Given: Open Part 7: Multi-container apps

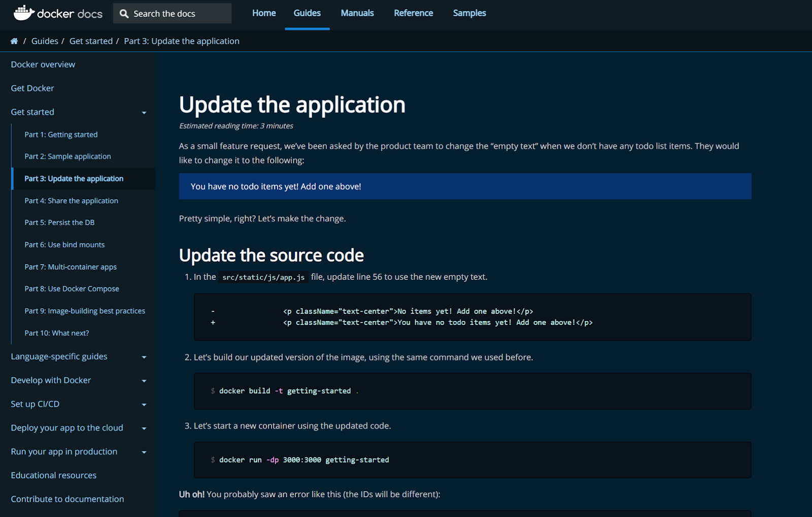Looking at the screenshot, I should 70,267.
